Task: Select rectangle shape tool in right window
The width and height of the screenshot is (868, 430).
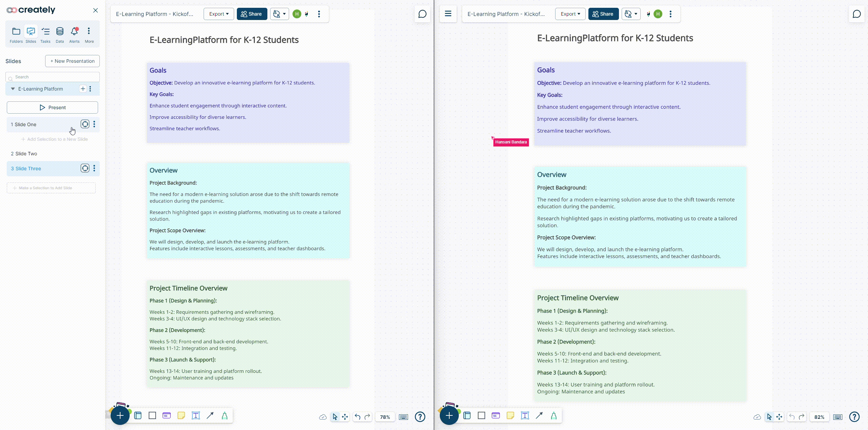Action: pyautogui.click(x=482, y=415)
